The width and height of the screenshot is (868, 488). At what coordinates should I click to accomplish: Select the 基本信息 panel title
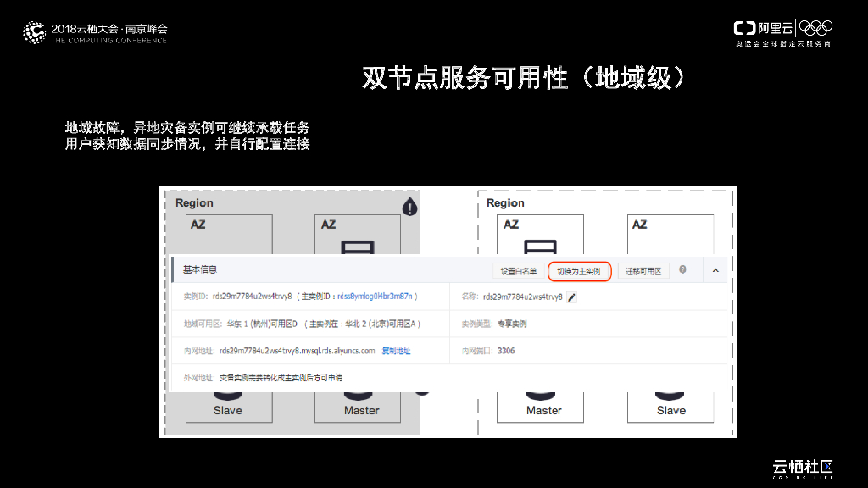click(200, 269)
